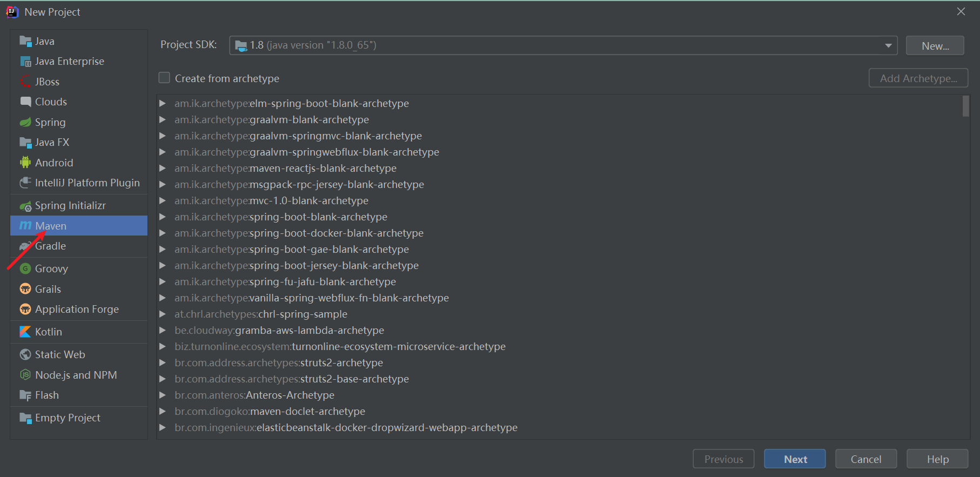Image resolution: width=980 pixels, height=477 pixels.
Task: Click the SDK folder icon in dropdown
Action: coord(241,45)
